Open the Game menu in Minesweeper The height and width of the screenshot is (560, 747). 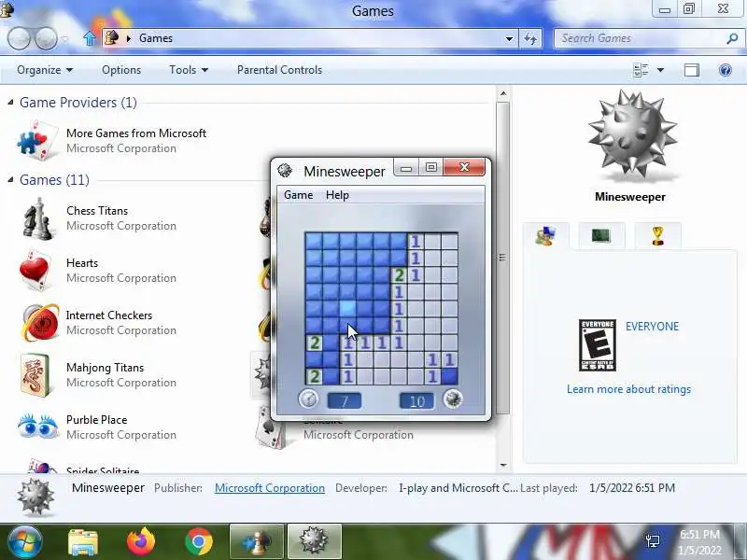tap(298, 195)
